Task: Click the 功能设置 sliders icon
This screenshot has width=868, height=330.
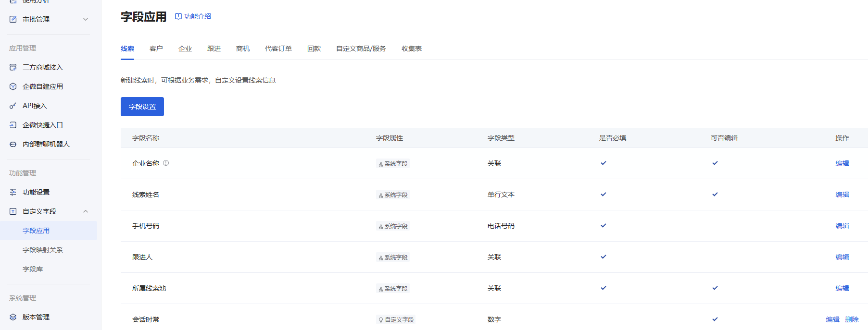Action: 13,192
